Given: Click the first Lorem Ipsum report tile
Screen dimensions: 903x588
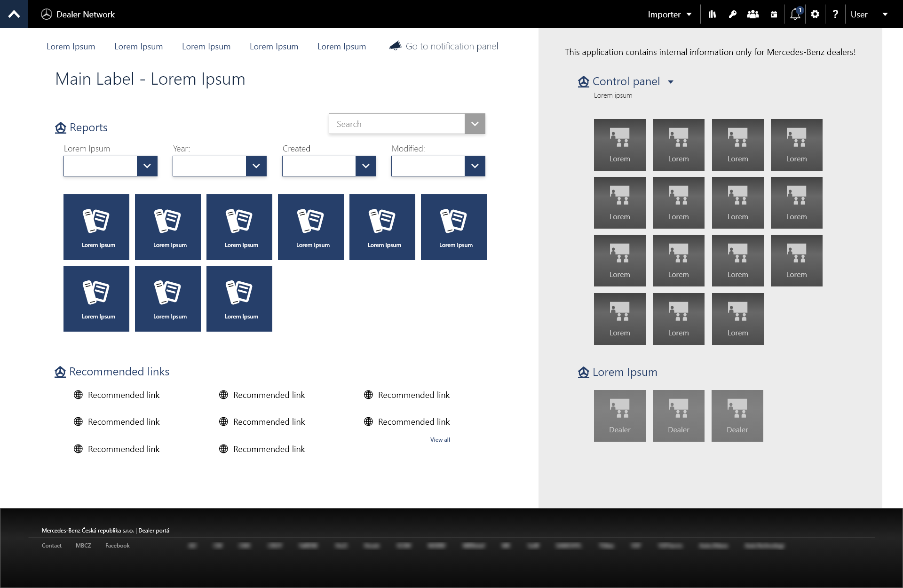Looking at the screenshot, I should [96, 227].
